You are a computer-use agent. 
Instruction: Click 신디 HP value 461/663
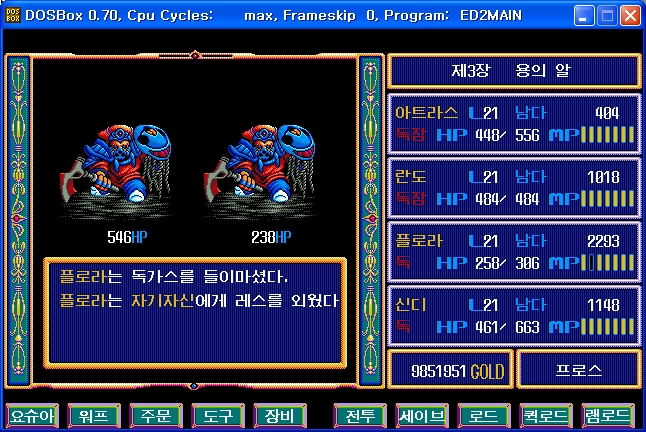tap(507, 327)
